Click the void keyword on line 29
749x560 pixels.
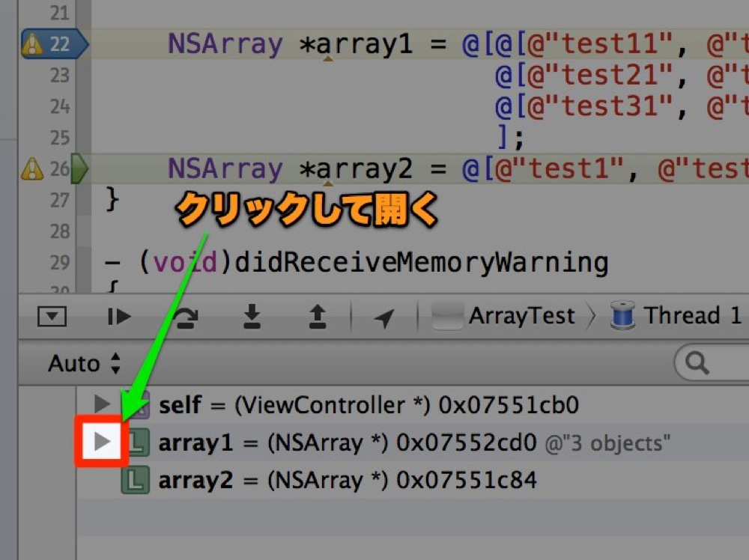click(x=185, y=263)
